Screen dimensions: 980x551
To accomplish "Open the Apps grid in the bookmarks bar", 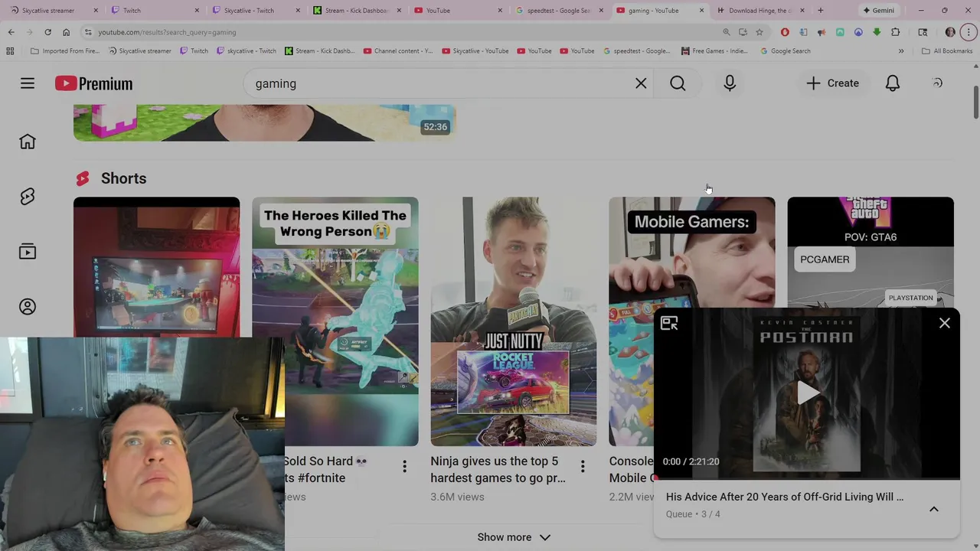I will click(10, 51).
